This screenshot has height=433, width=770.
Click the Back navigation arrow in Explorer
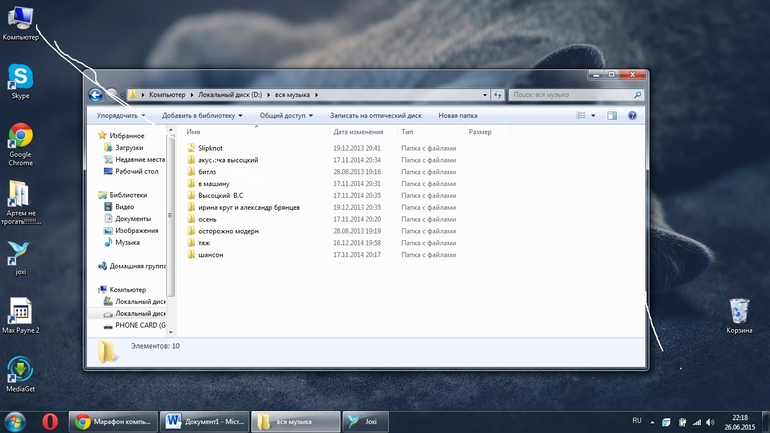(x=96, y=95)
